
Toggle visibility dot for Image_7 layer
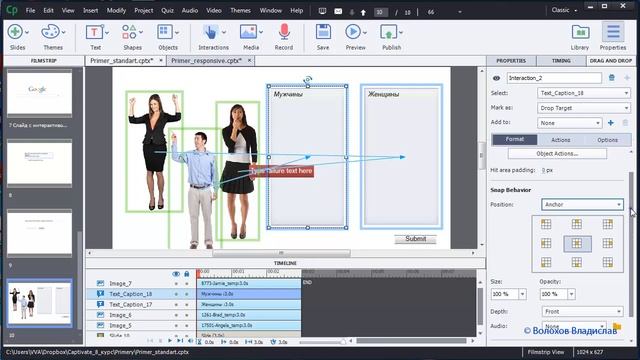[176, 284]
